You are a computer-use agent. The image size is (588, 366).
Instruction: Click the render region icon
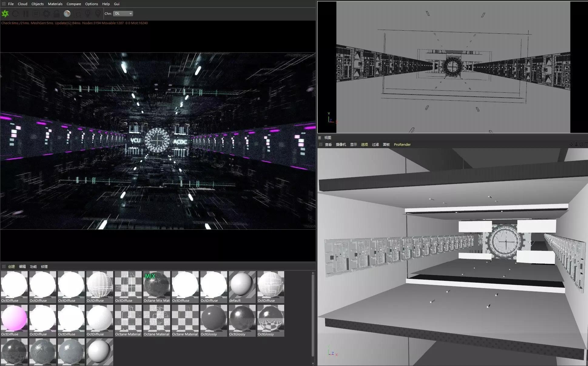click(x=36, y=14)
